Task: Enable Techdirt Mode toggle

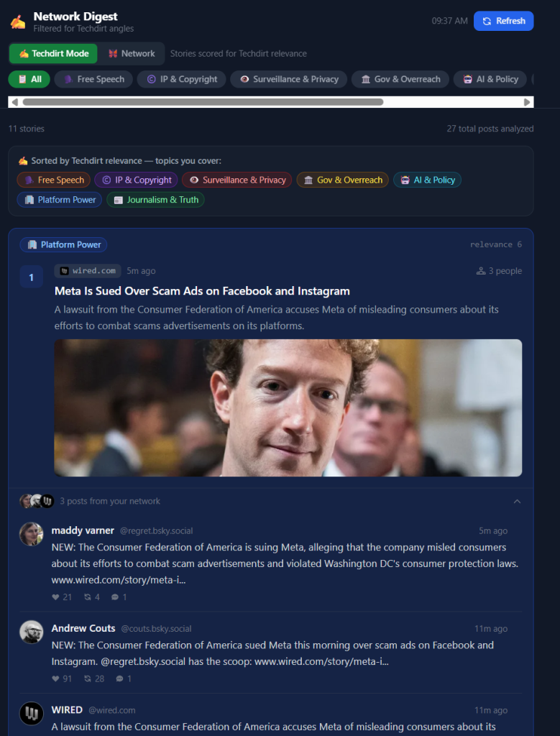Action: [53, 53]
